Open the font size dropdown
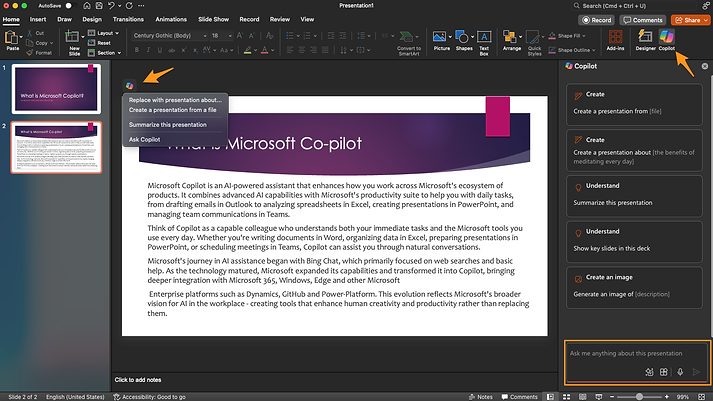713x401 pixels. (x=230, y=35)
